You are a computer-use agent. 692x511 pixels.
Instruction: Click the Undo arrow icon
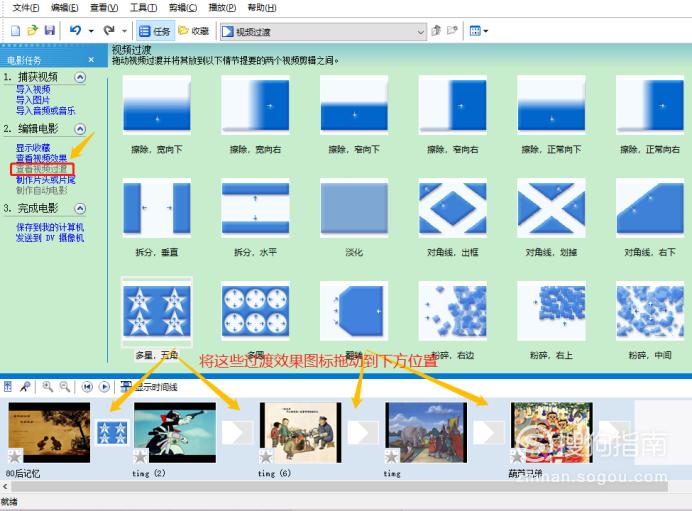[x=75, y=31]
